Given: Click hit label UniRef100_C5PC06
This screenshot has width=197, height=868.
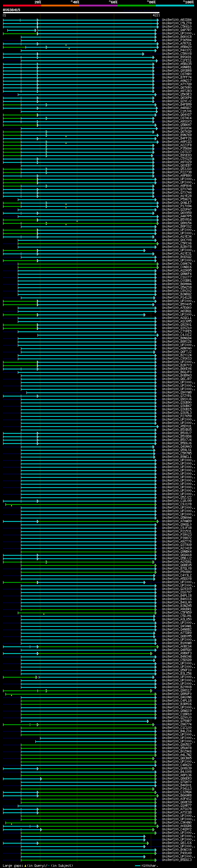Looking at the screenshot, I should (x=176, y=243).
